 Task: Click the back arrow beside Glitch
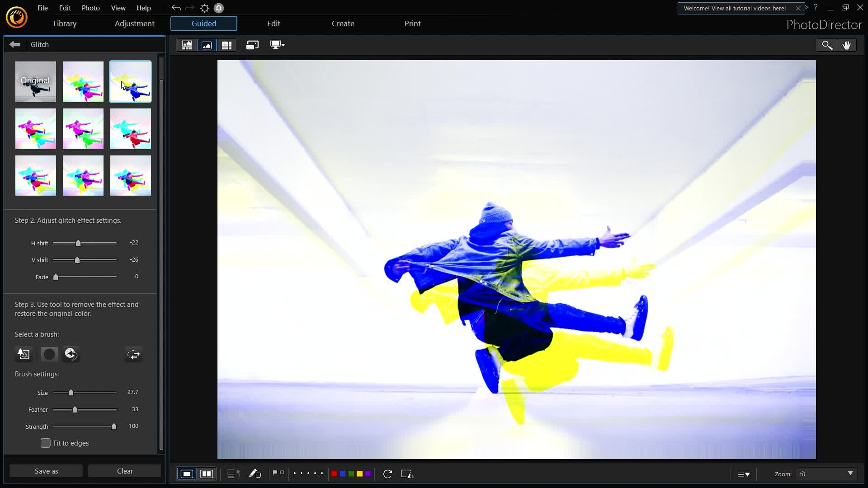14,44
